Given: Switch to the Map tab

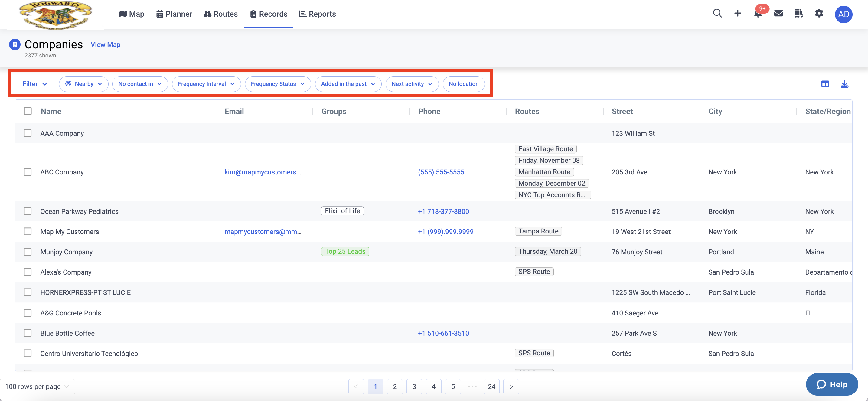Looking at the screenshot, I should tap(132, 14).
